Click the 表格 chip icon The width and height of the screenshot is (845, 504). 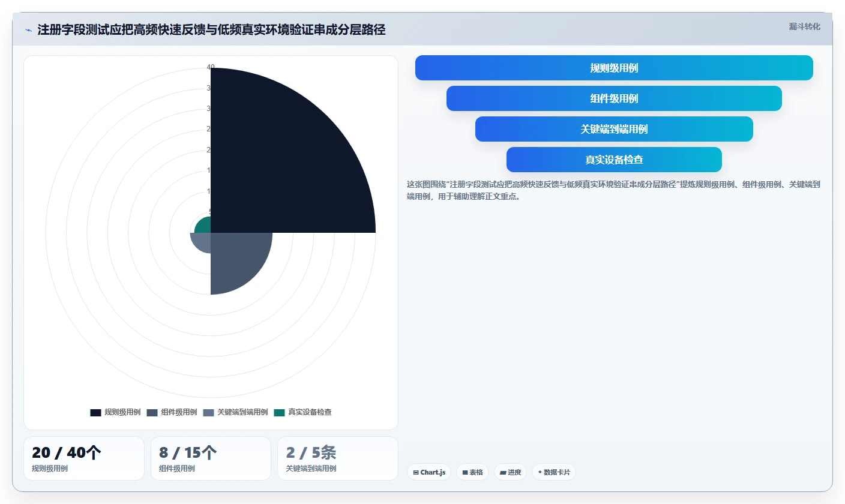(465, 473)
